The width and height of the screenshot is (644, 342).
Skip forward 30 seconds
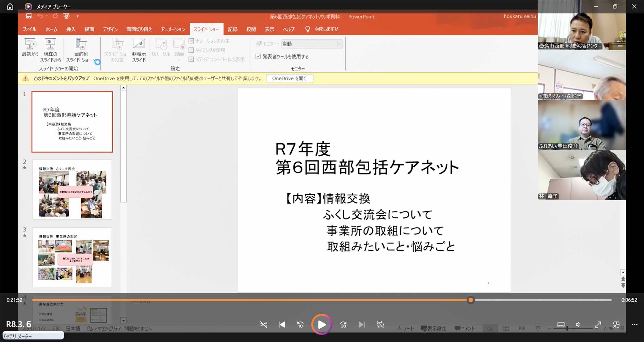[343, 325]
